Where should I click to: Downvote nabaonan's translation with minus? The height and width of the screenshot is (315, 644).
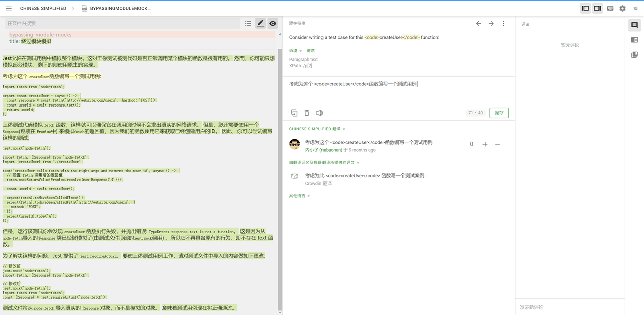[498, 144]
